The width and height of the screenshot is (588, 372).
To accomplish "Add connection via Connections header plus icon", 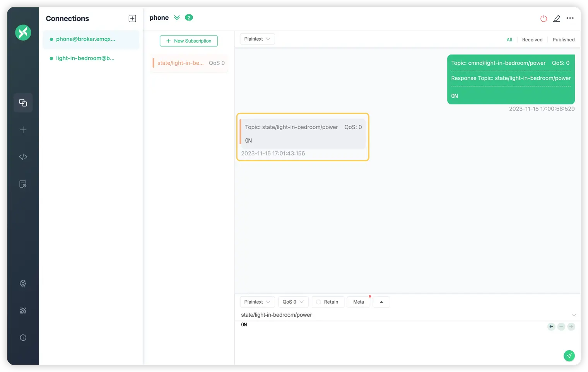I will (132, 19).
